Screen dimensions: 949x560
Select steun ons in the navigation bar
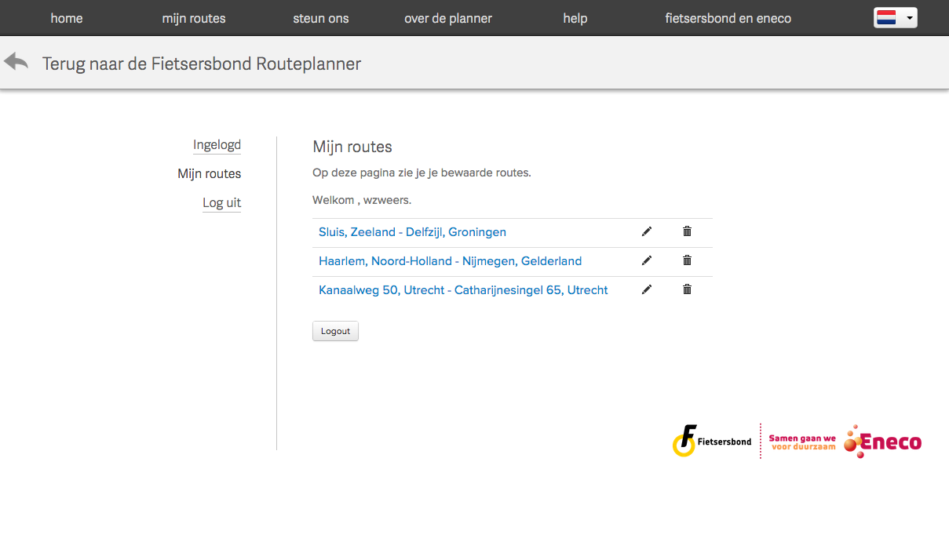[320, 18]
